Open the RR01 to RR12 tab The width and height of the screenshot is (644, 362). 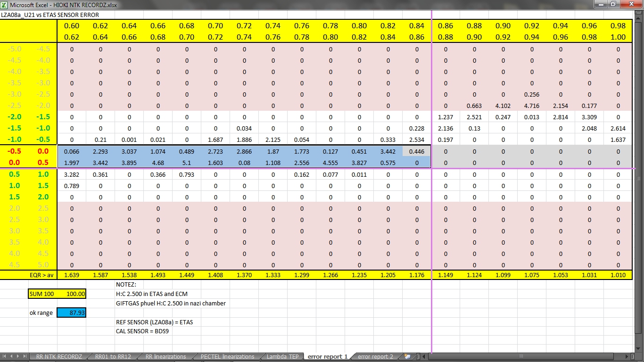pyautogui.click(x=113, y=357)
